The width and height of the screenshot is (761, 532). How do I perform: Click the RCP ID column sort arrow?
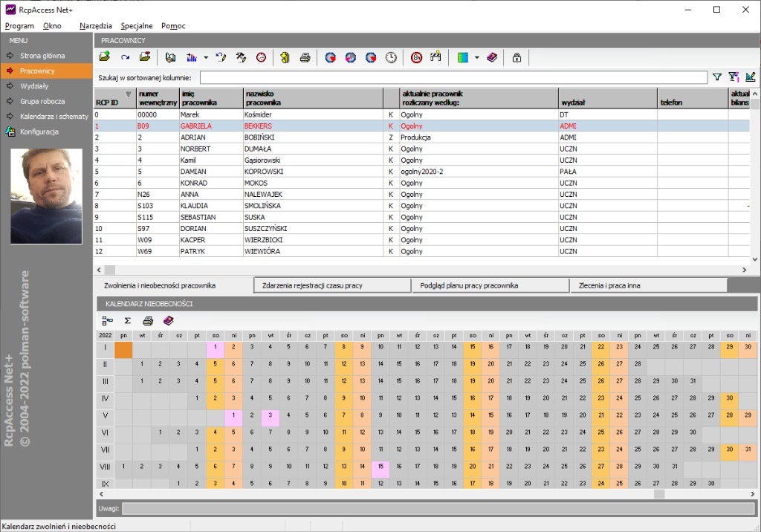click(128, 94)
